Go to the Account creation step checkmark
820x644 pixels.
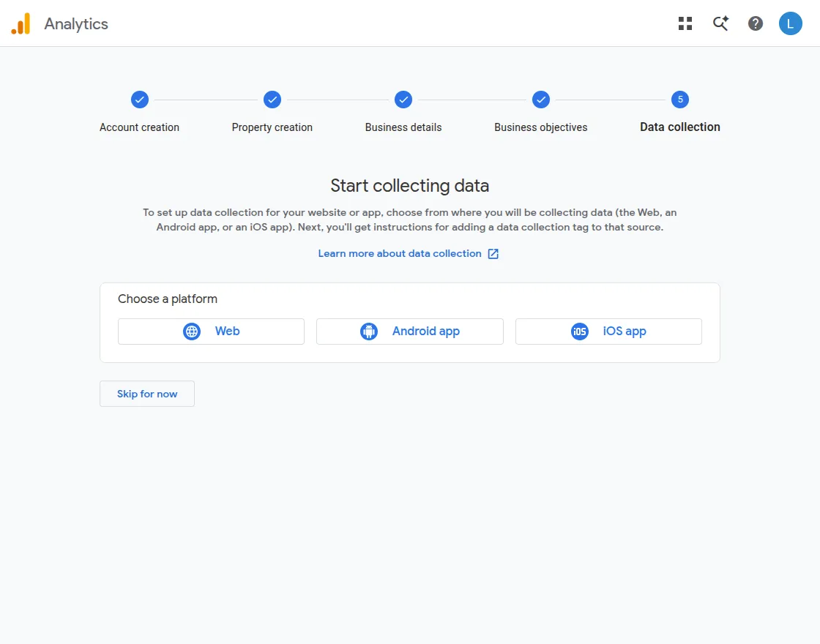(140, 100)
